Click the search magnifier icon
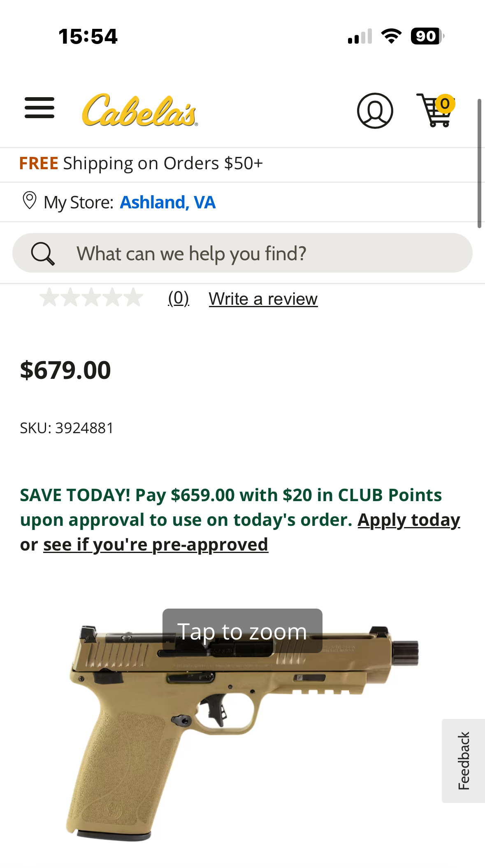Image resolution: width=485 pixels, height=868 pixels. click(43, 254)
